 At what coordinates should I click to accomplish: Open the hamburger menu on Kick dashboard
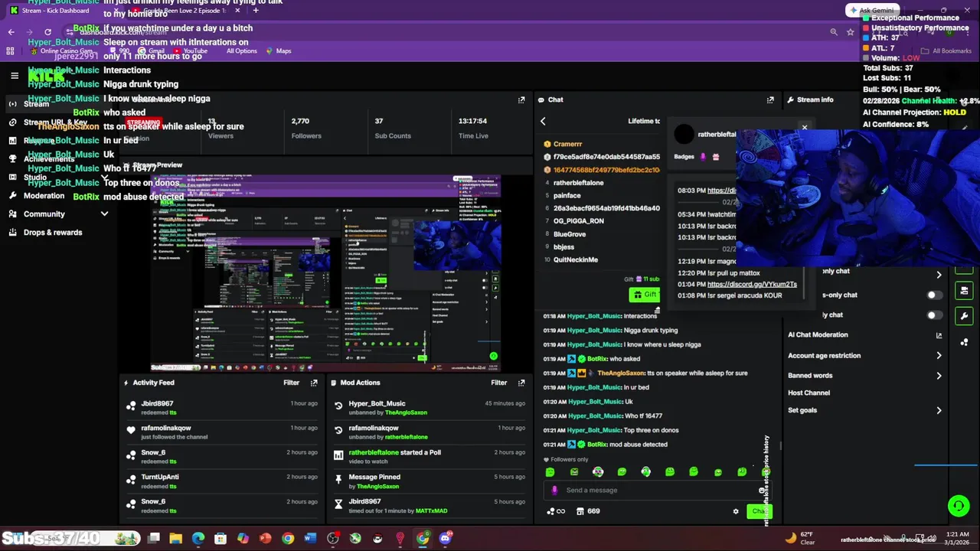pyautogui.click(x=14, y=75)
